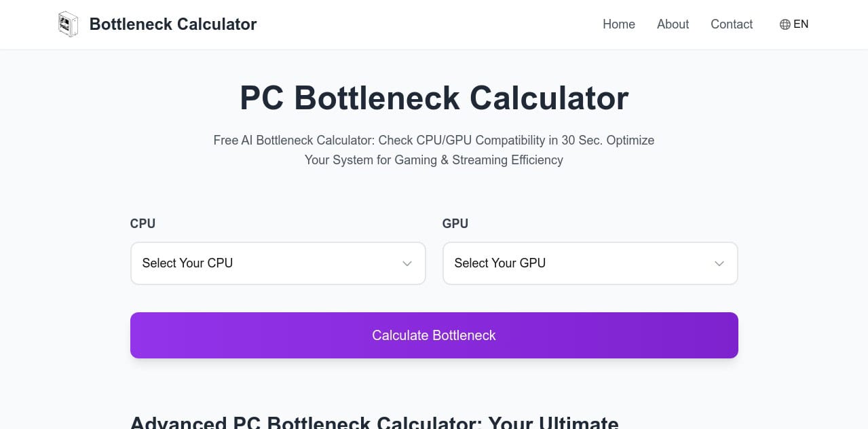Navigate to the Contact page
The image size is (868, 429).
(x=731, y=24)
